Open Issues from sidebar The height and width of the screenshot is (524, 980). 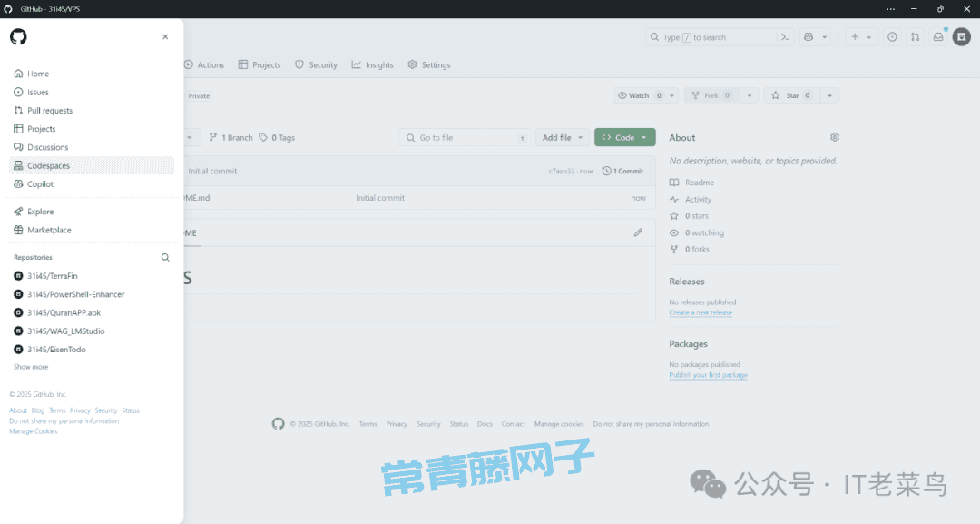[x=92, y=92]
